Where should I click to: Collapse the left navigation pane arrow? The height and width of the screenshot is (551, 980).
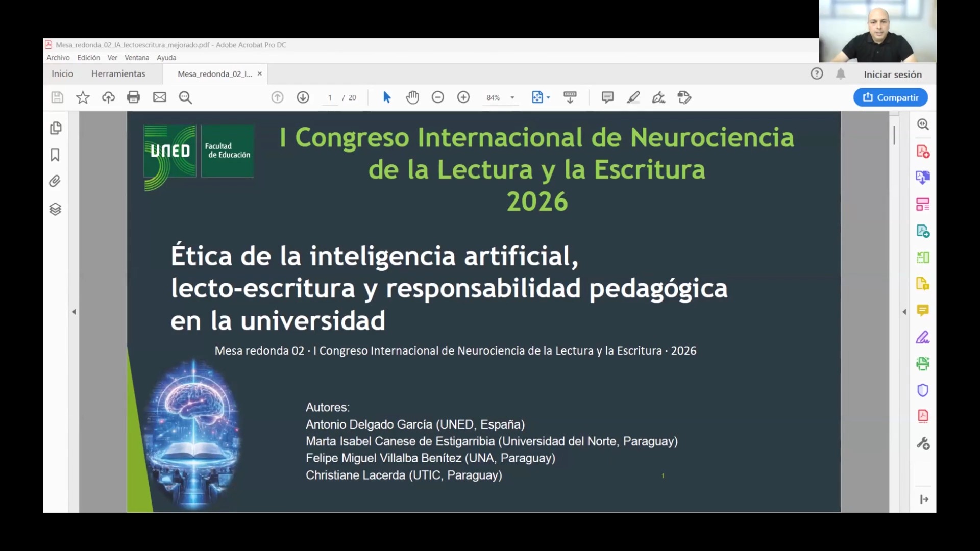(74, 312)
